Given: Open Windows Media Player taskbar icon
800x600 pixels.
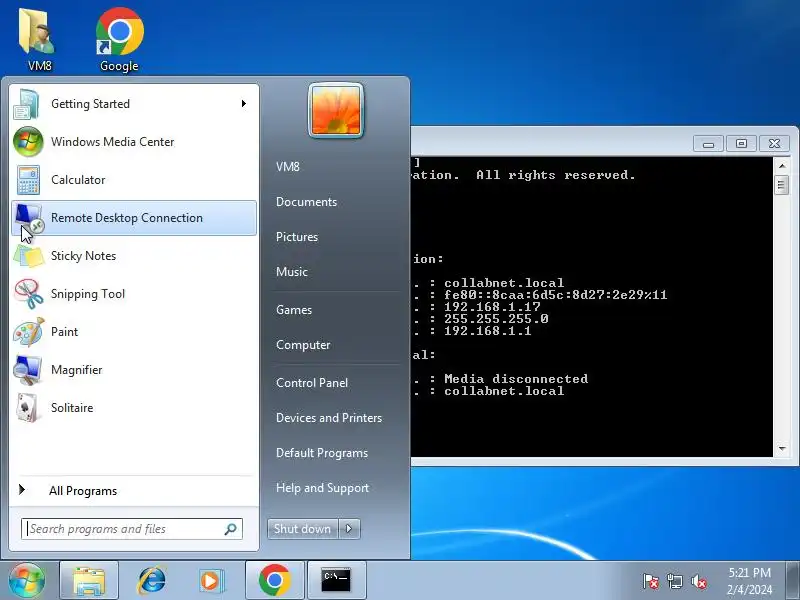Looking at the screenshot, I should pos(211,581).
